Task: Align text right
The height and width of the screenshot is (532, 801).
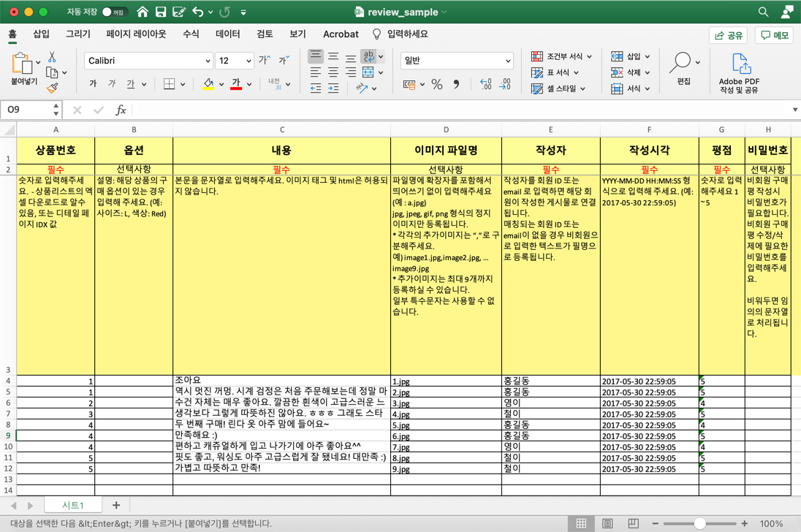Action: 351,72
